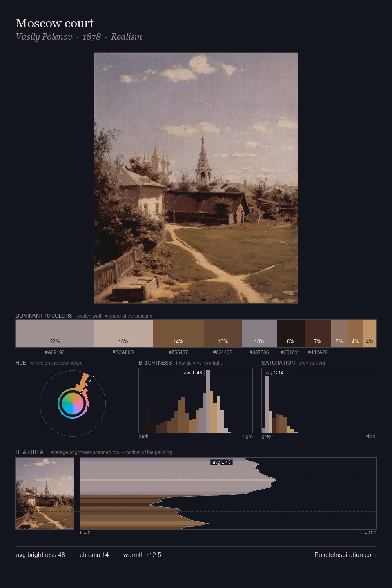Select the 5% taupe swatch
Viewport: 392px width, 588px height.
[x=339, y=334]
